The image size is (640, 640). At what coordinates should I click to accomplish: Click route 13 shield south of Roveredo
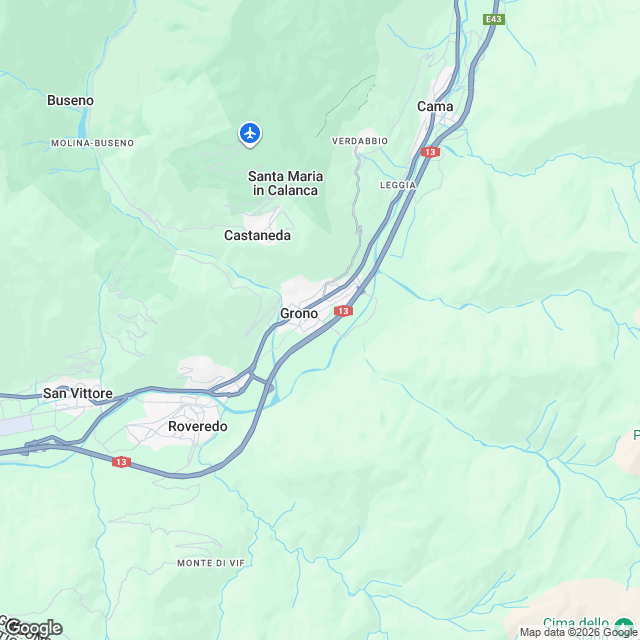pos(121,462)
